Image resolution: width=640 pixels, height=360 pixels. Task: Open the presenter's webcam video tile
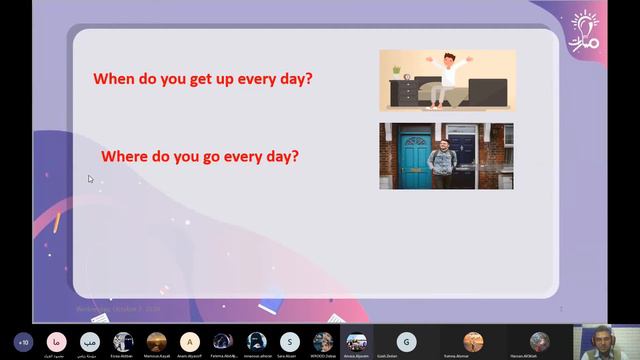(606, 342)
